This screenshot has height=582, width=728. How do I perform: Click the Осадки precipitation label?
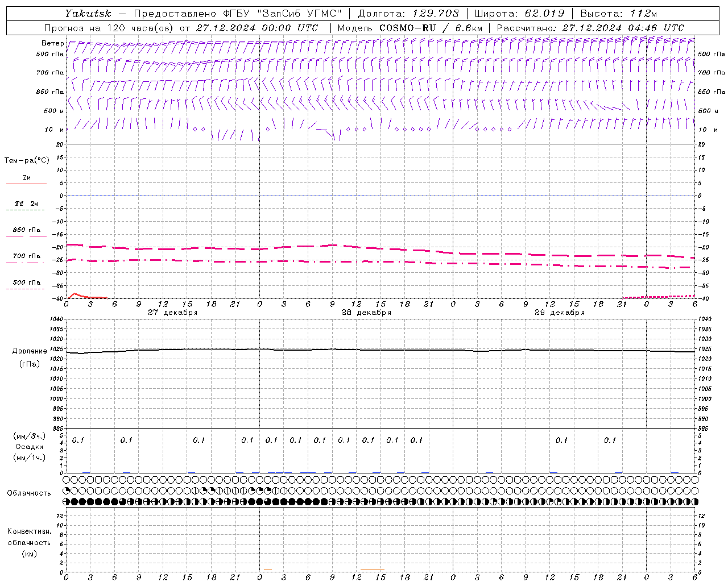pos(30,447)
